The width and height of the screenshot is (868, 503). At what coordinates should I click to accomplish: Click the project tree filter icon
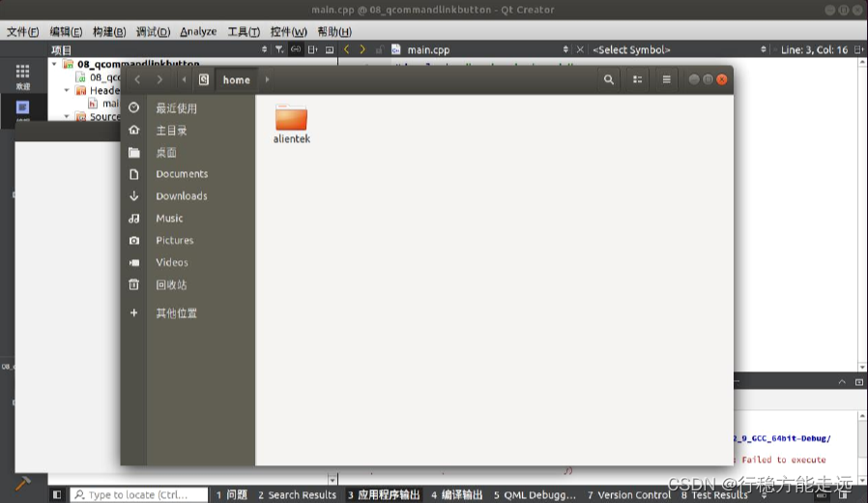279,50
